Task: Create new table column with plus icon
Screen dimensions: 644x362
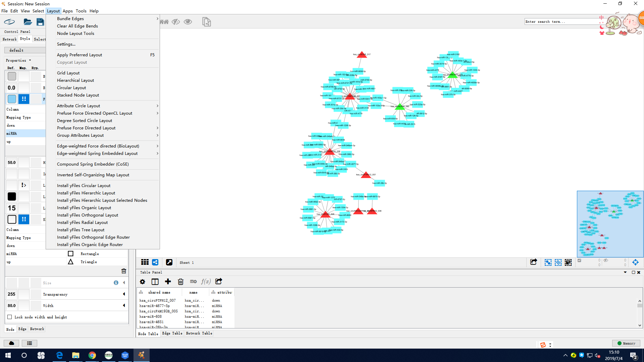Action: (168, 282)
